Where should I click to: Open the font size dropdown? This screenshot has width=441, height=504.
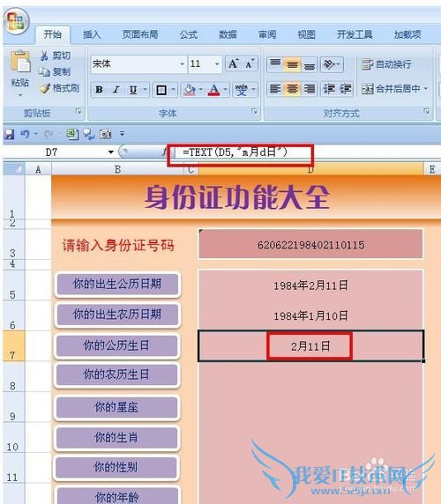[217, 64]
